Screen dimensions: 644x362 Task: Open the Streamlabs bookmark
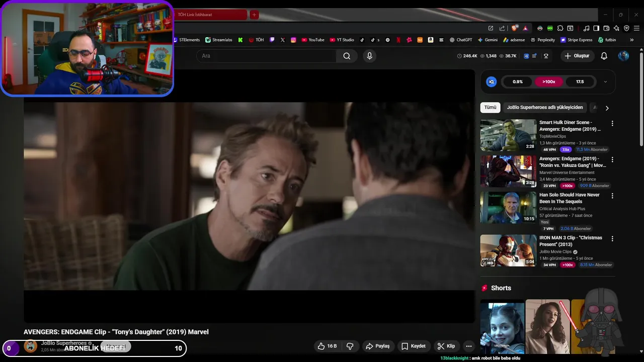pos(219,40)
